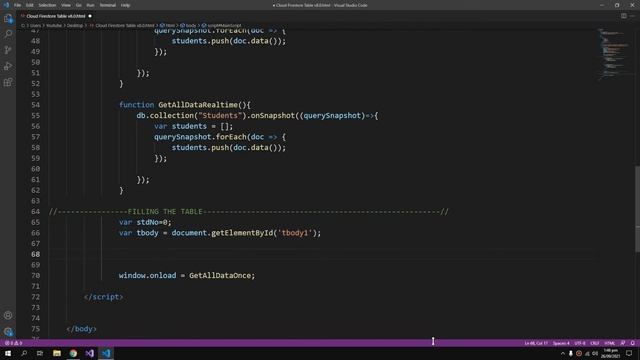The width and height of the screenshot is (640, 360).
Task: Click the feedback icon in status bar
Action: click(623, 343)
